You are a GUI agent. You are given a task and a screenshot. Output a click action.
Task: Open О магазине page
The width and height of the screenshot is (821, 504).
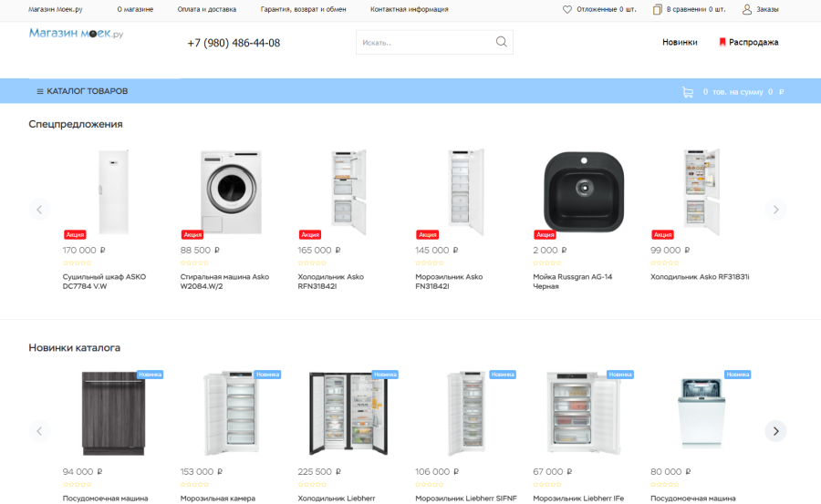[135, 9]
